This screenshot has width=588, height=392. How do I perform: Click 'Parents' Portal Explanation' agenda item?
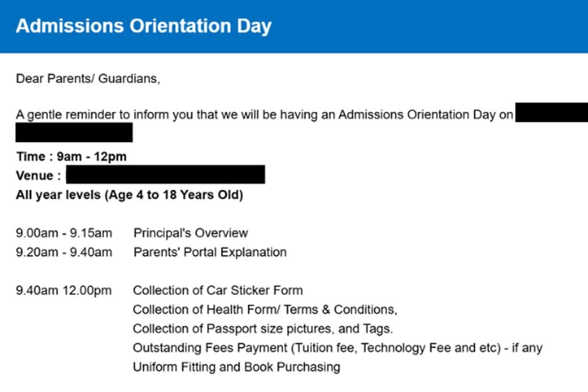tap(210, 252)
